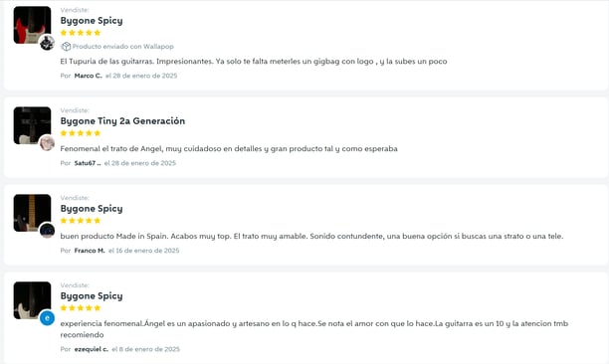Open the Bygone Tiny 2a Generación guitar thumbnail
609x364 pixels.
coord(32,125)
